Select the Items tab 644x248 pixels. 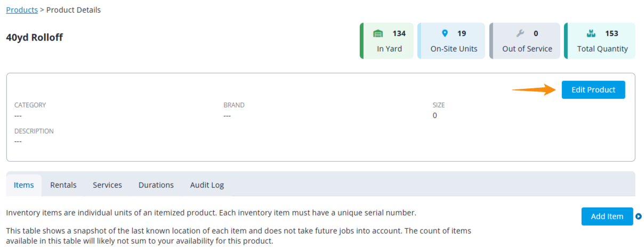[x=24, y=185]
